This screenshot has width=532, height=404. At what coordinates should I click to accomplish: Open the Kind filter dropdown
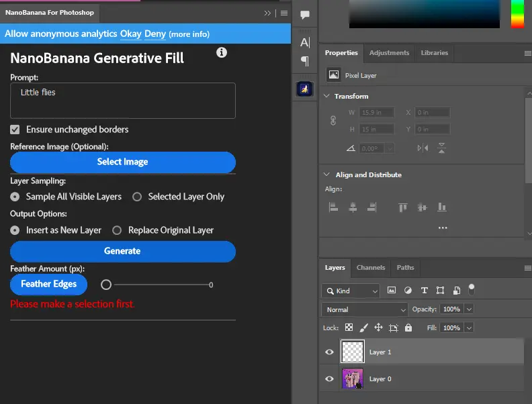click(x=351, y=291)
